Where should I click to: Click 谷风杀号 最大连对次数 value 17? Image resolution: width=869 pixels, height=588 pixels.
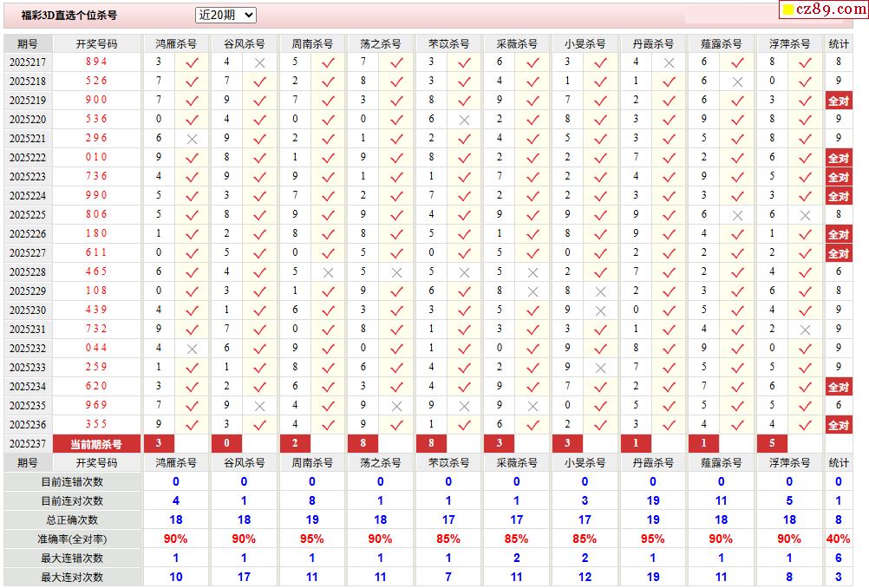(x=244, y=578)
